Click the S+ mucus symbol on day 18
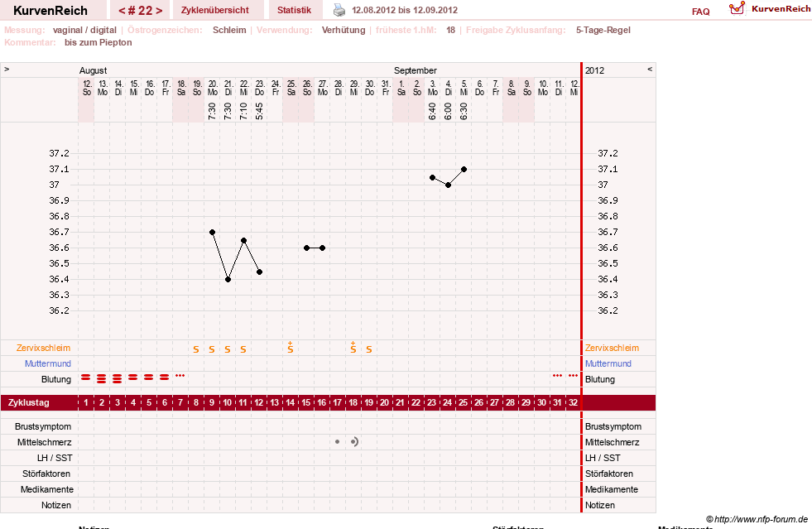Viewport: 812px width, 529px height. pos(353,348)
